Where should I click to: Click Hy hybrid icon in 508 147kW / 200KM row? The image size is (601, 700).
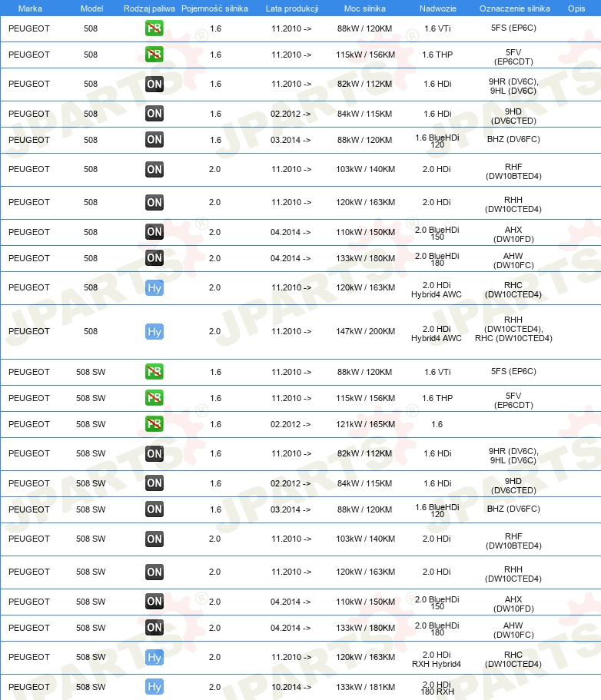click(154, 331)
